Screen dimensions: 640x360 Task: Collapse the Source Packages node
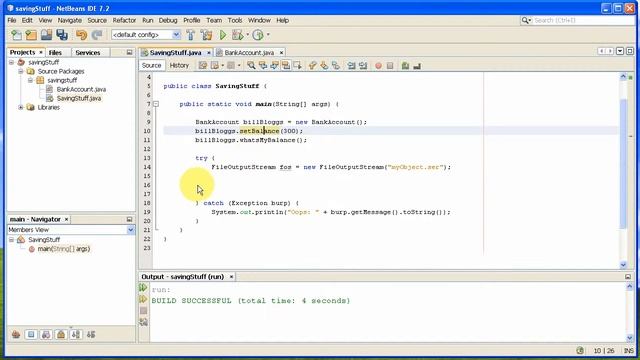[x=21, y=71]
